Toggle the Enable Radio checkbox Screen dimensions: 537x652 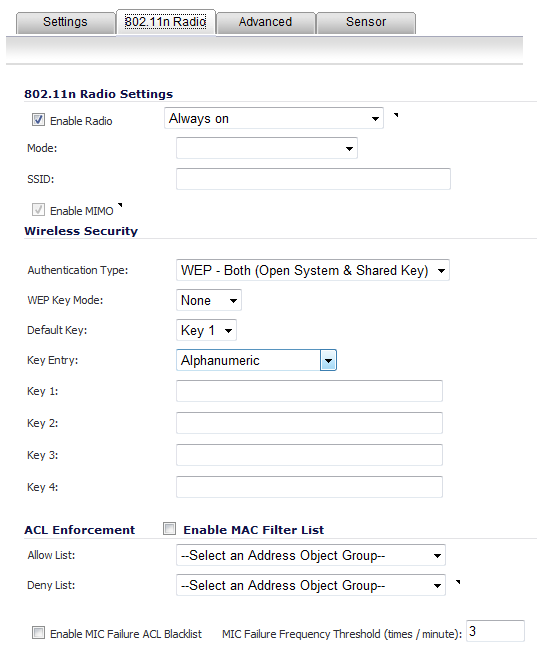(38, 120)
